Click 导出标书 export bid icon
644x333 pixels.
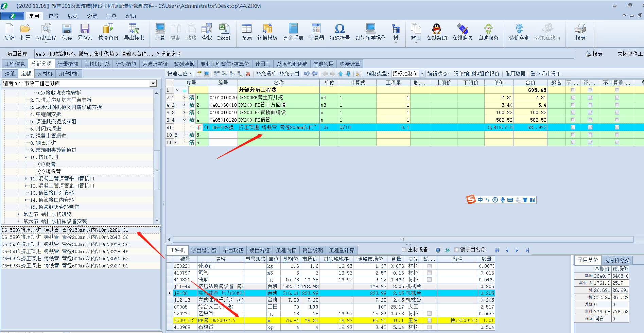coord(134,32)
